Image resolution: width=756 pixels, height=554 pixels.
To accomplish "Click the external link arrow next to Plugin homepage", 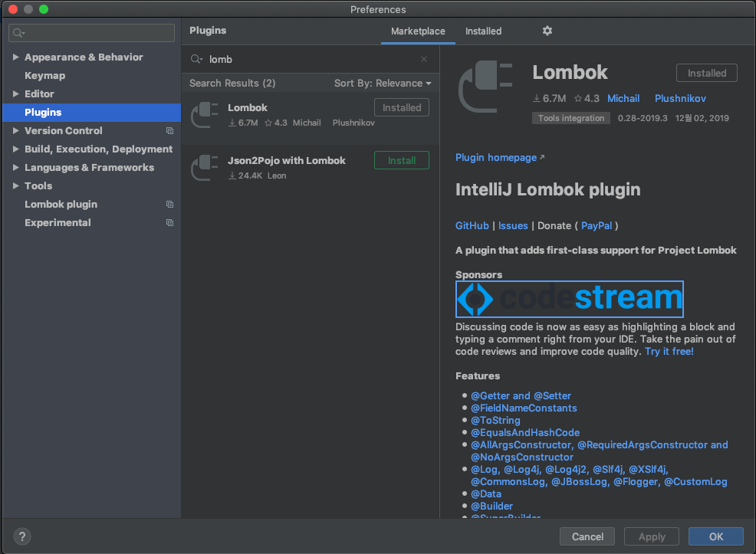I will click(x=542, y=157).
